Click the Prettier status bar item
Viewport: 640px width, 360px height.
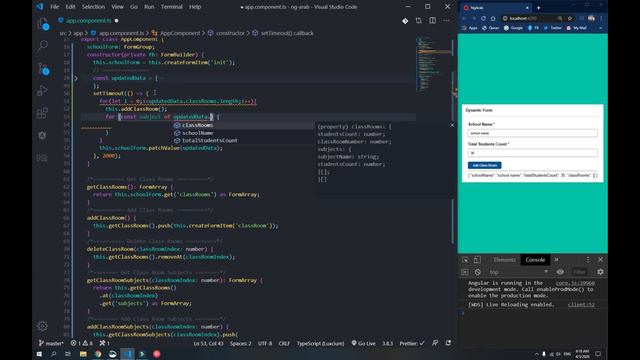(412, 344)
